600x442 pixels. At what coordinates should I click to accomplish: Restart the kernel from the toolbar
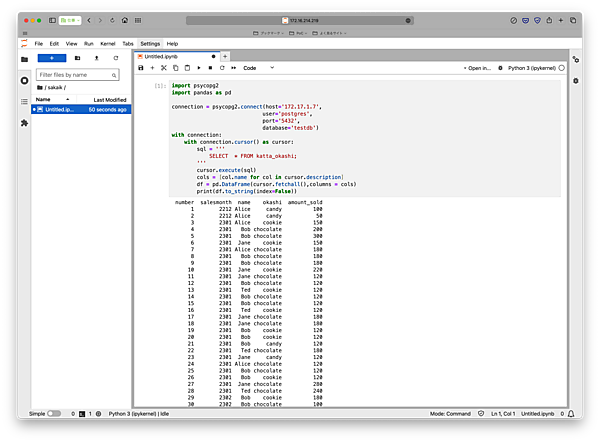coord(221,68)
